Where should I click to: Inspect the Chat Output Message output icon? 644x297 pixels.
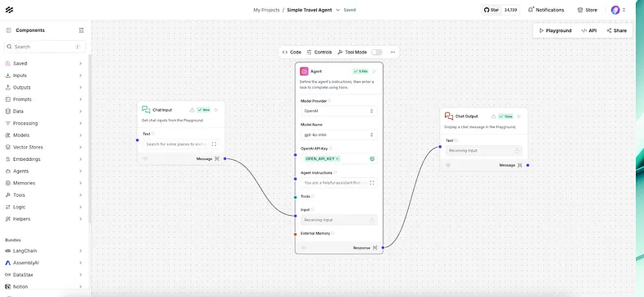click(519, 165)
